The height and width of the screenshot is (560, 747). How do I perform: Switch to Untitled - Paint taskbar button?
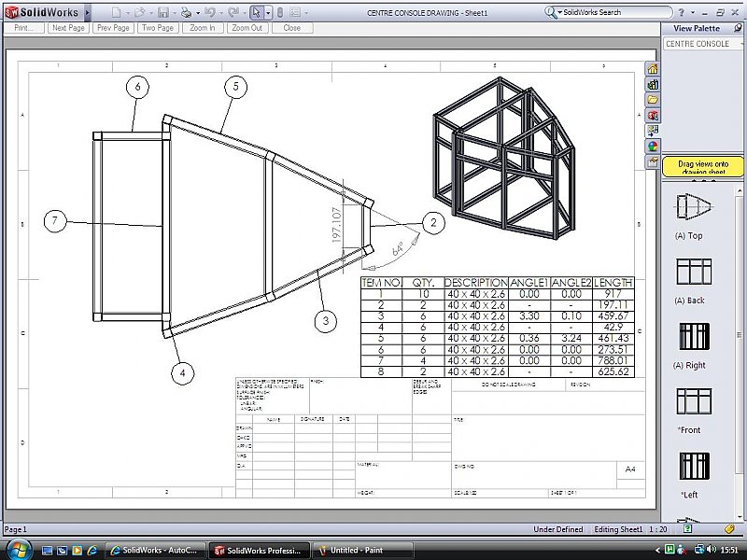pos(362,551)
